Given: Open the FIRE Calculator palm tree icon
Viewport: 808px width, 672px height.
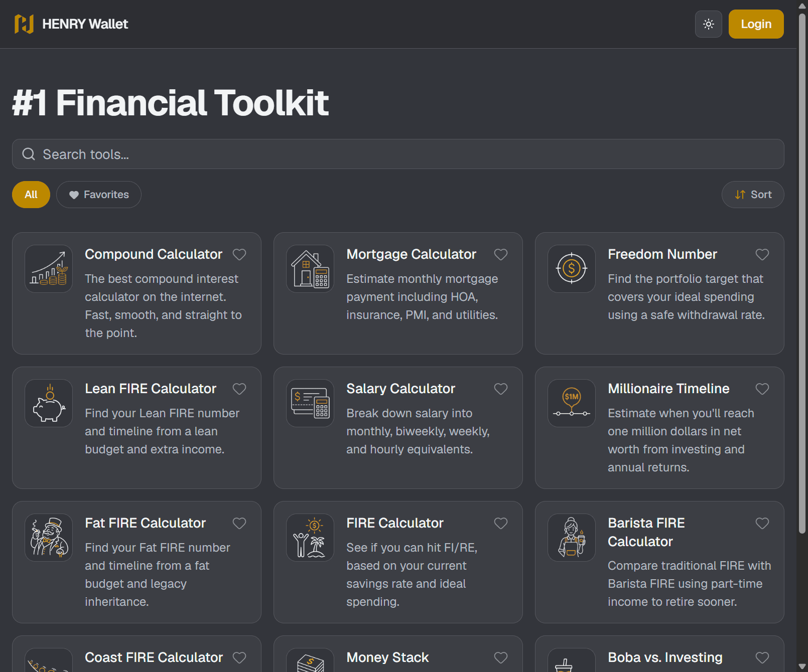Looking at the screenshot, I should point(310,538).
